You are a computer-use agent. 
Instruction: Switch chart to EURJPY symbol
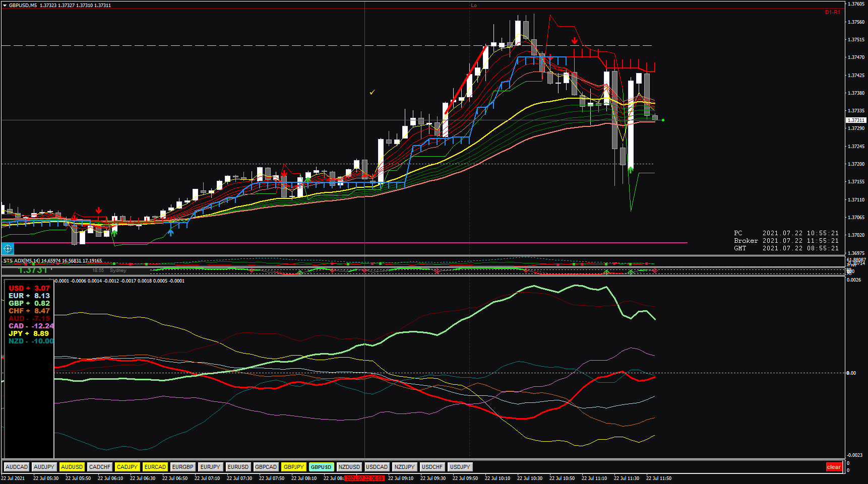[211, 467]
